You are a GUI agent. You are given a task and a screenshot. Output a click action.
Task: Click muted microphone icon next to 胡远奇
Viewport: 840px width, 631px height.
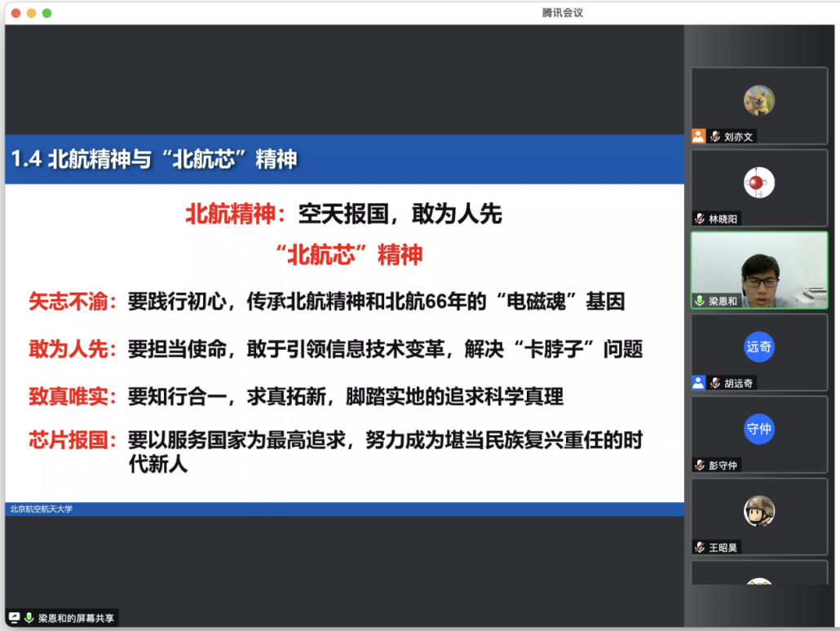click(715, 382)
